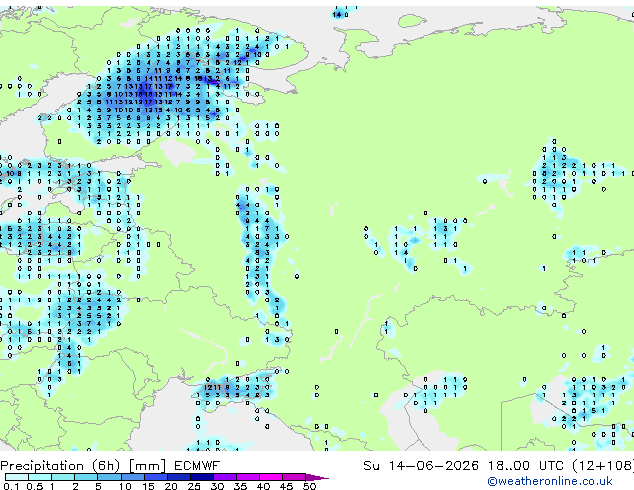Viewport: 634px width, 490px height.
Task: Click the 'Su 14-06-2026' date text
Action: click(421, 466)
